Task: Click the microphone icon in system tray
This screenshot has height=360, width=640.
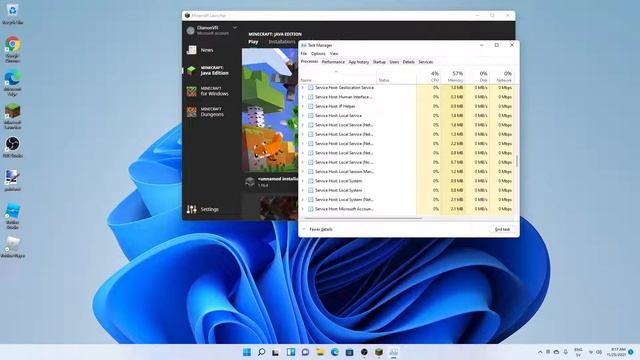Action: click(x=566, y=352)
